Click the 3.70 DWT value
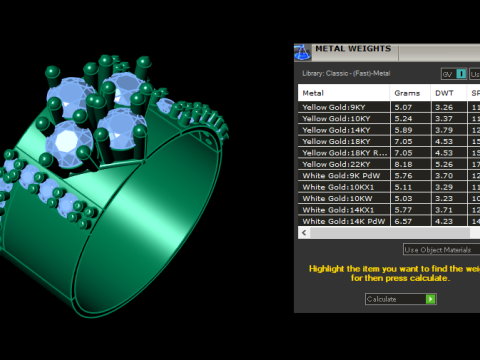 click(444, 176)
